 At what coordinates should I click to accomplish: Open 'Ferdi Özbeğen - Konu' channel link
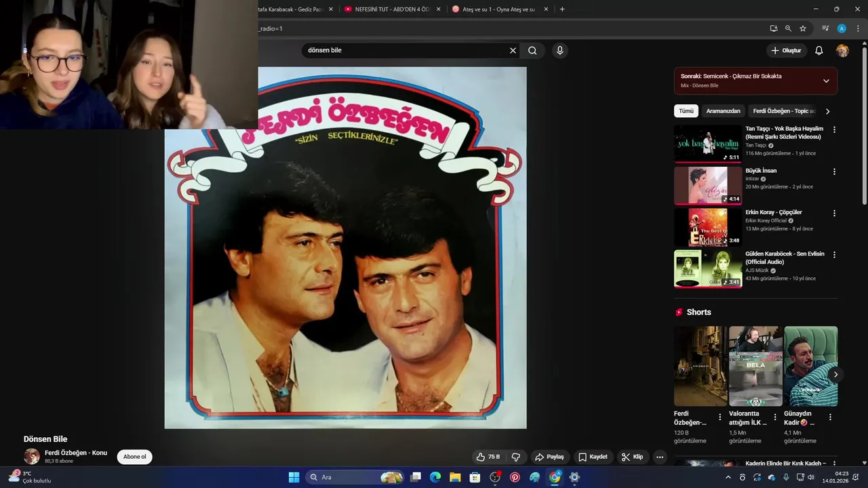76,453
